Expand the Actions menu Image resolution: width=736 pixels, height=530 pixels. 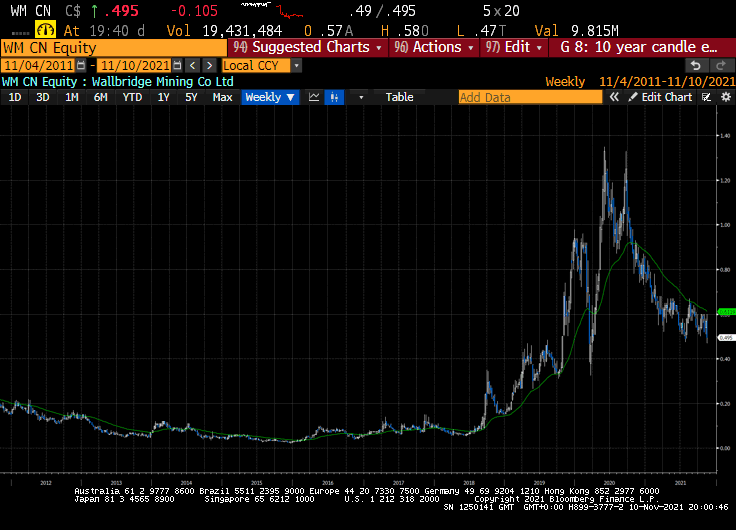pyautogui.click(x=434, y=47)
